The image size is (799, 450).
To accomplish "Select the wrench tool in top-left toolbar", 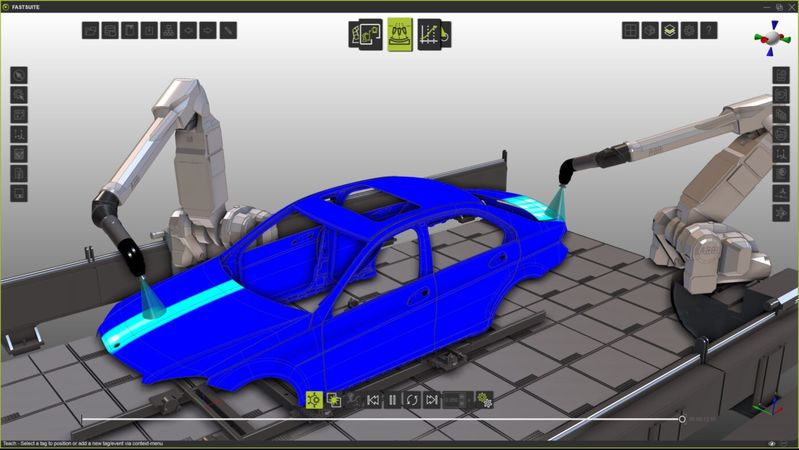I will click(x=229, y=31).
